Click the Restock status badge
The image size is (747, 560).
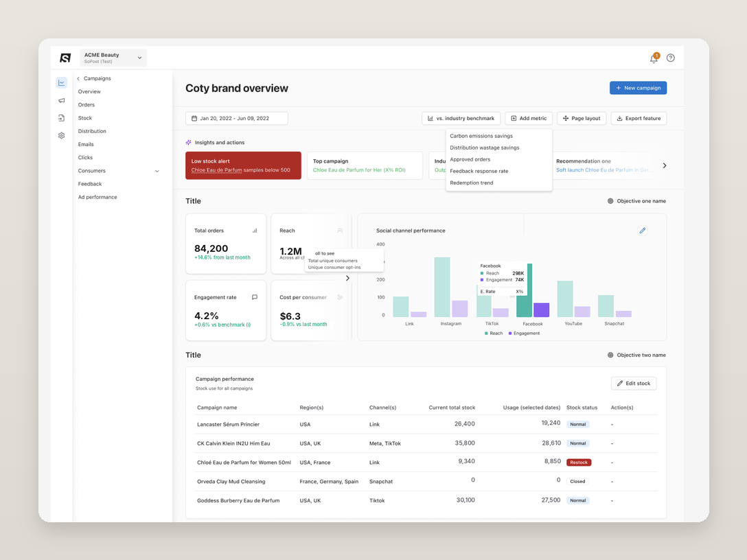578,463
